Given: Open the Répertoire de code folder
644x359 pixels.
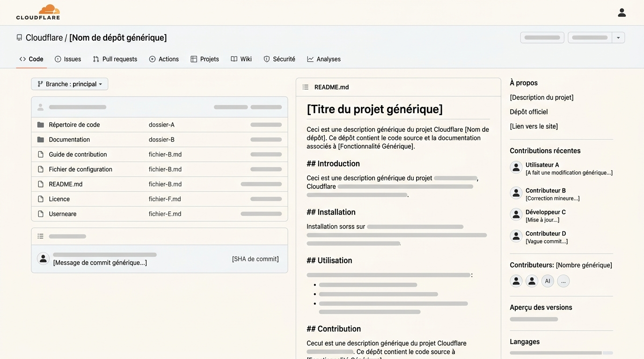Looking at the screenshot, I should (74, 125).
